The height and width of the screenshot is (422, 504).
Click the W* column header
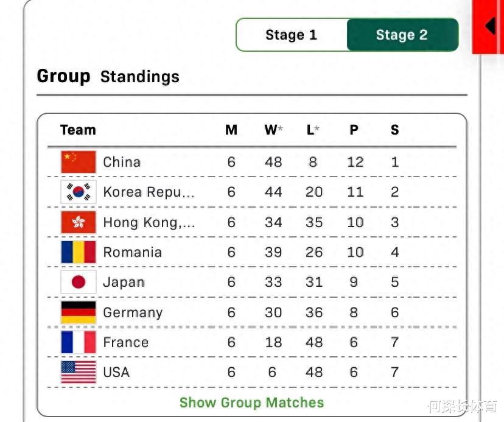[273, 130]
